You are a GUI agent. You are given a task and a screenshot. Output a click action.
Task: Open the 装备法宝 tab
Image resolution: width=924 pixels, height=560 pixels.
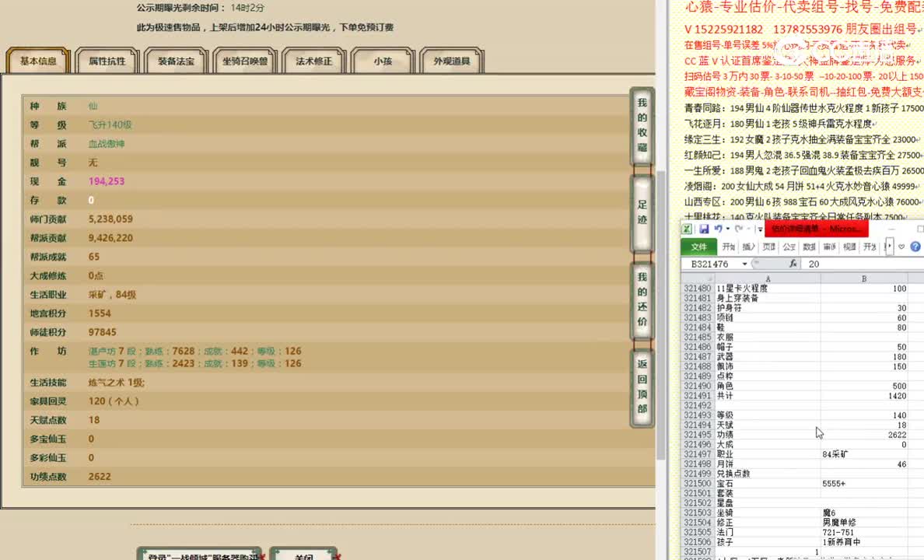tap(176, 60)
